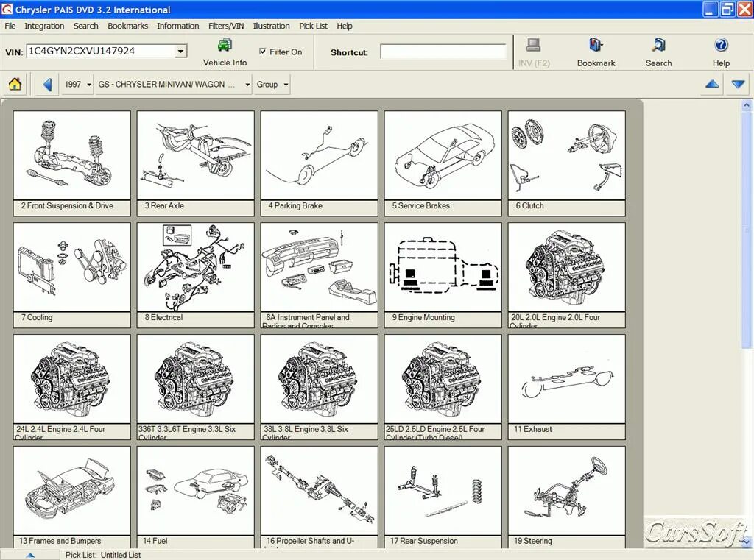This screenshot has width=754, height=560.
Task: Open the Engine Mounting group illustration
Action: [443, 267]
